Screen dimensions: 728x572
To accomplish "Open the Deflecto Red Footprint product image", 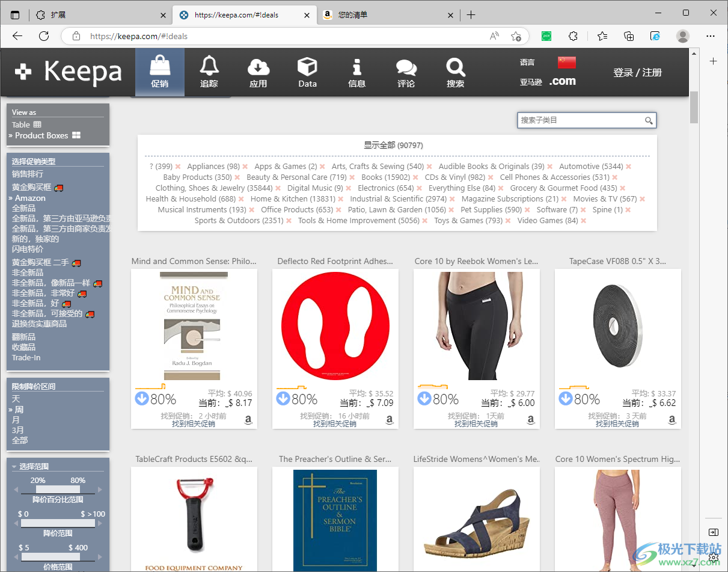I will (335, 325).
